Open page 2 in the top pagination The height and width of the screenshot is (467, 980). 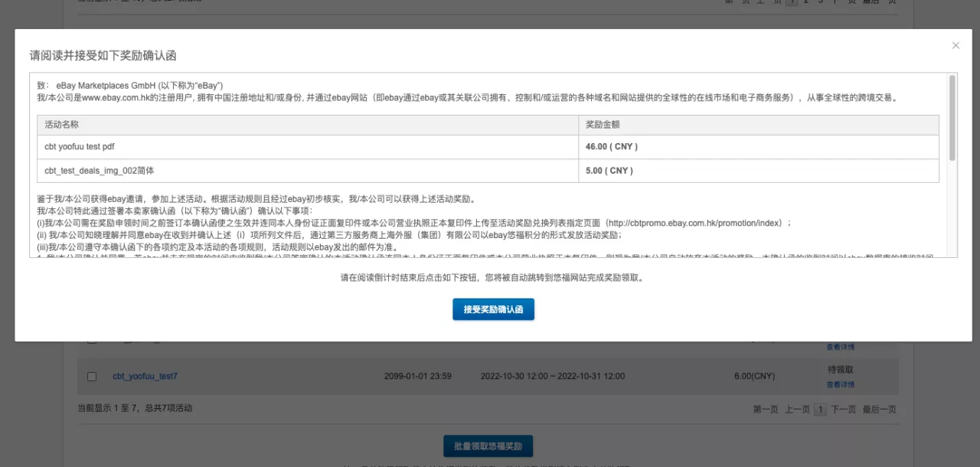[x=805, y=2]
